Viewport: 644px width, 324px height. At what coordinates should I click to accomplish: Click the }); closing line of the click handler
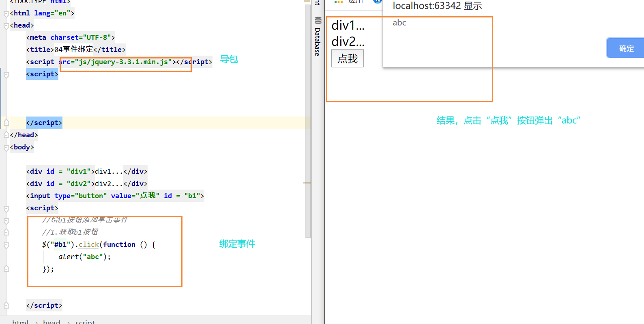(48, 269)
